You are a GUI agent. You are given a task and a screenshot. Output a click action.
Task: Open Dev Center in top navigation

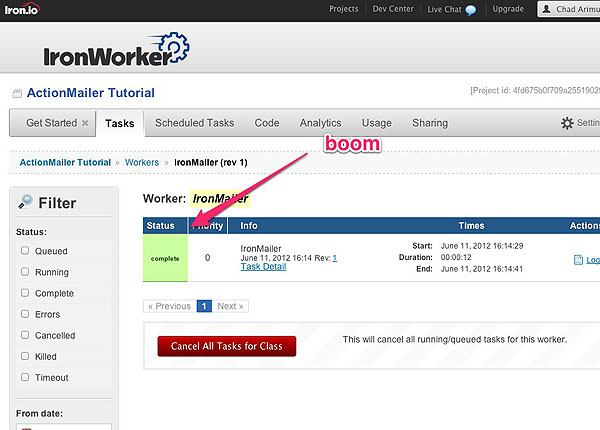(393, 9)
